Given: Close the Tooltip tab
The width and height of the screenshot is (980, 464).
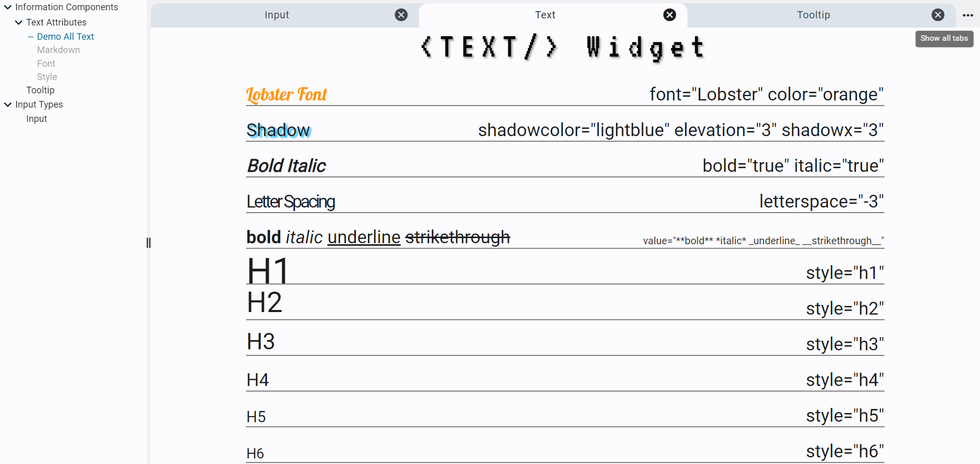Looking at the screenshot, I should coord(938,15).
